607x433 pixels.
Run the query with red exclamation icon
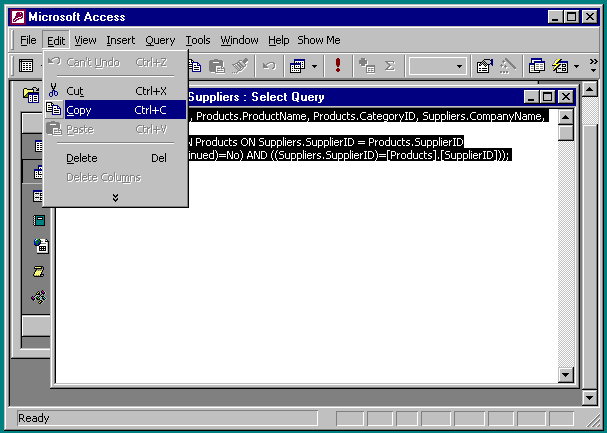tap(338, 65)
